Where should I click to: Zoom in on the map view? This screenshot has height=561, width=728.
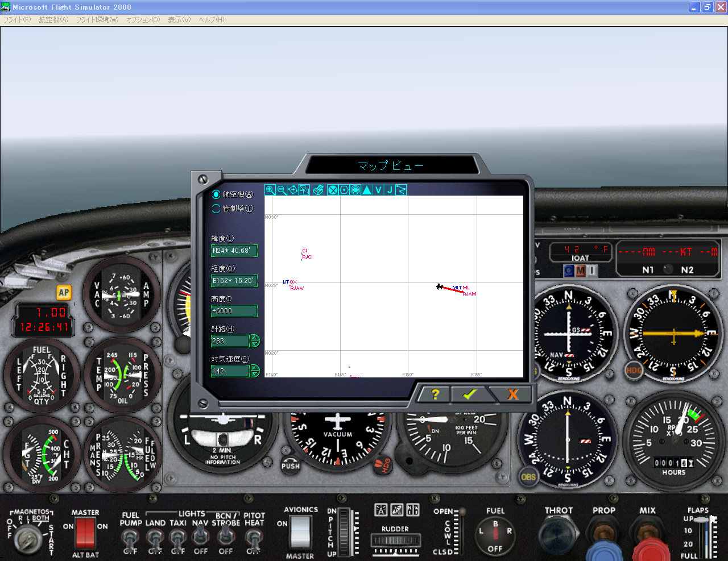coord(270,190)
